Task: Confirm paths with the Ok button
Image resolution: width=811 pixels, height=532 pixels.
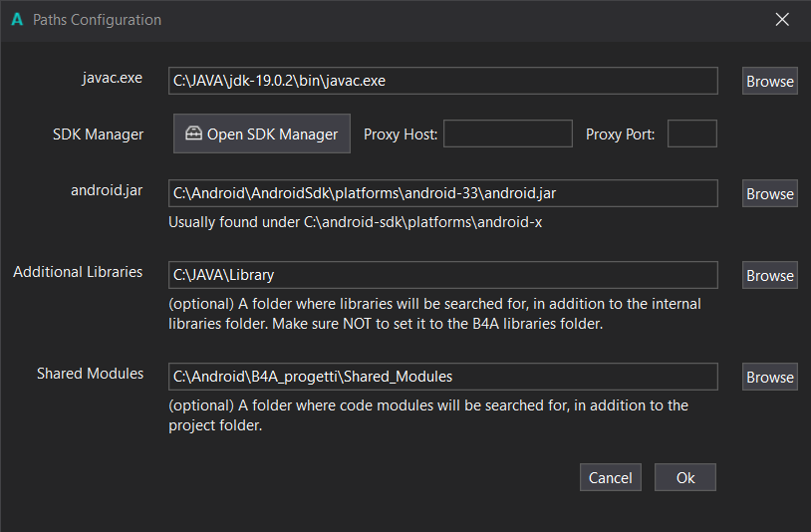Action: [x=684, y=478]
